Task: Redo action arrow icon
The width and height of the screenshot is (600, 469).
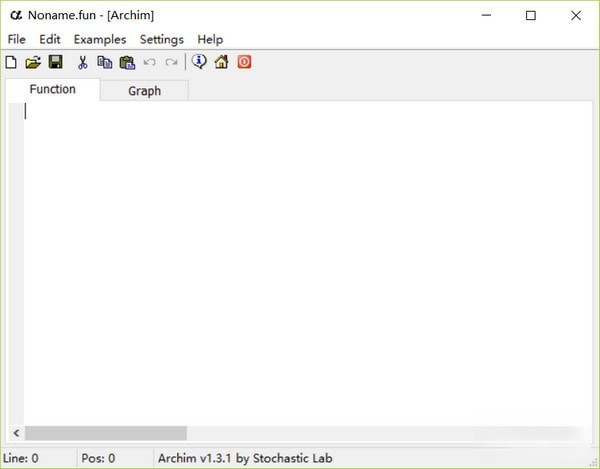Action: (171, 62)
